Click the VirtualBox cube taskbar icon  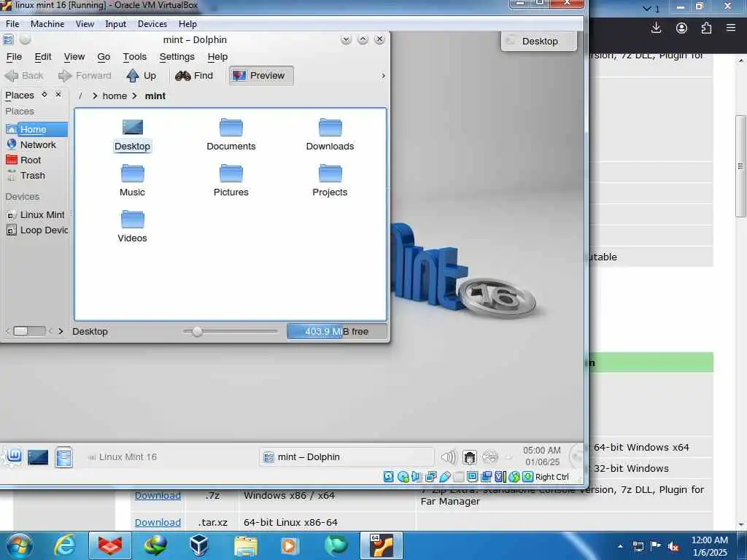pyautogui.click(x=198, y=545)
